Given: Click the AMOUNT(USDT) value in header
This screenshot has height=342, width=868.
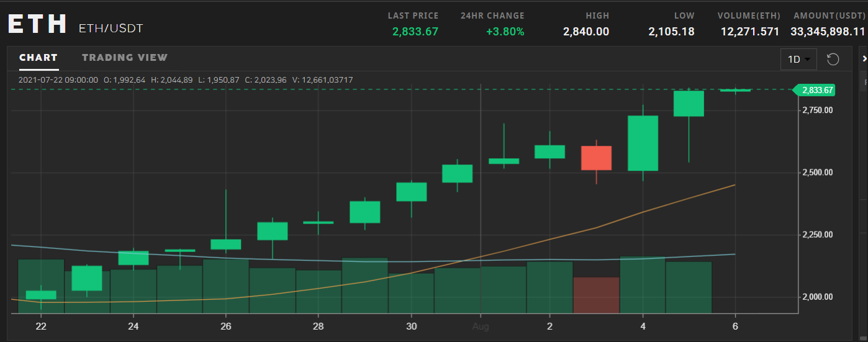Looking at the screenshot, I should point(828,32).
